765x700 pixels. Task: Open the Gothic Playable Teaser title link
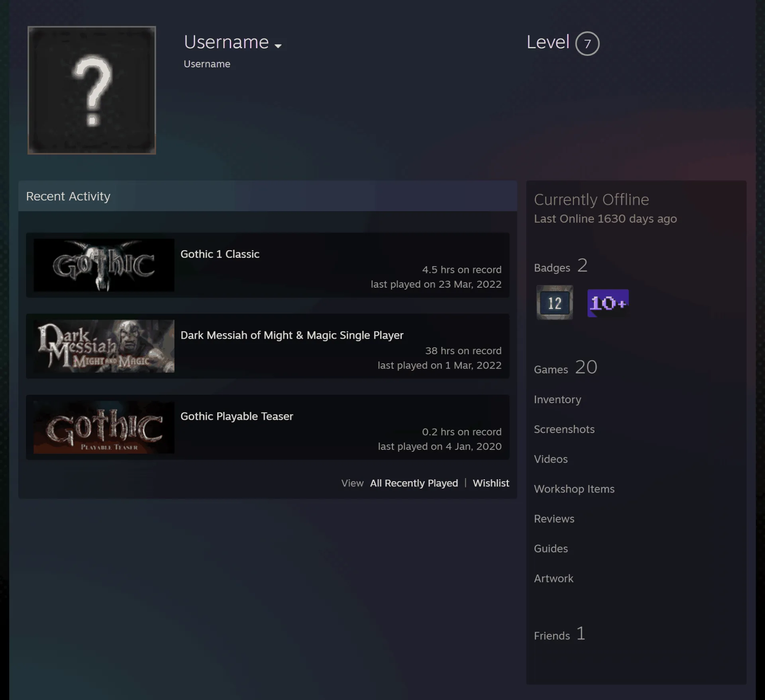237,416
